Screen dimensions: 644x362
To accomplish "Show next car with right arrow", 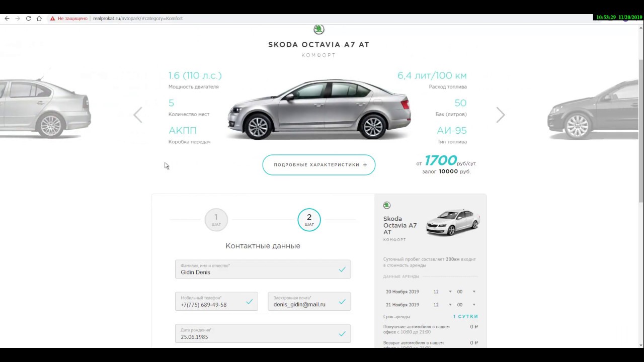I will (x=500, y=115).
